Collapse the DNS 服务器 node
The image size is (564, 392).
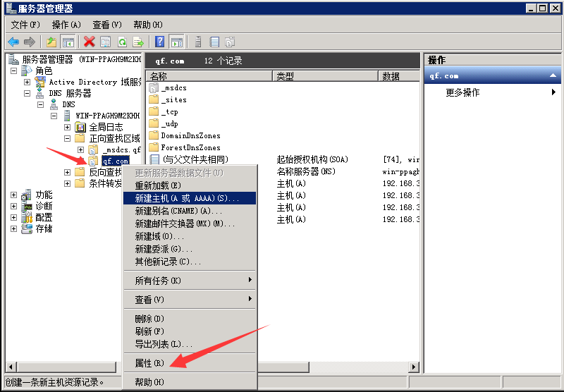click(x=27, y=93)
